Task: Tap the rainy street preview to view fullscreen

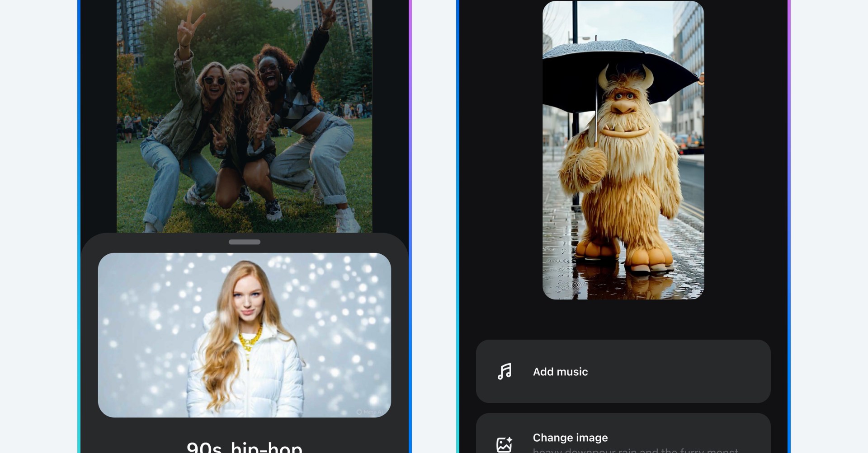Action: click(x=623, y=149)
